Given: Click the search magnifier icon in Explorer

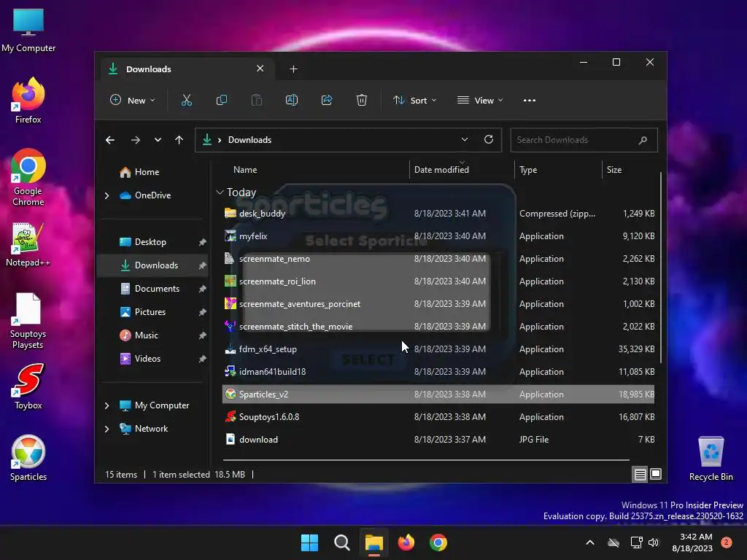Looking at the screenshot, I should 643,140.
